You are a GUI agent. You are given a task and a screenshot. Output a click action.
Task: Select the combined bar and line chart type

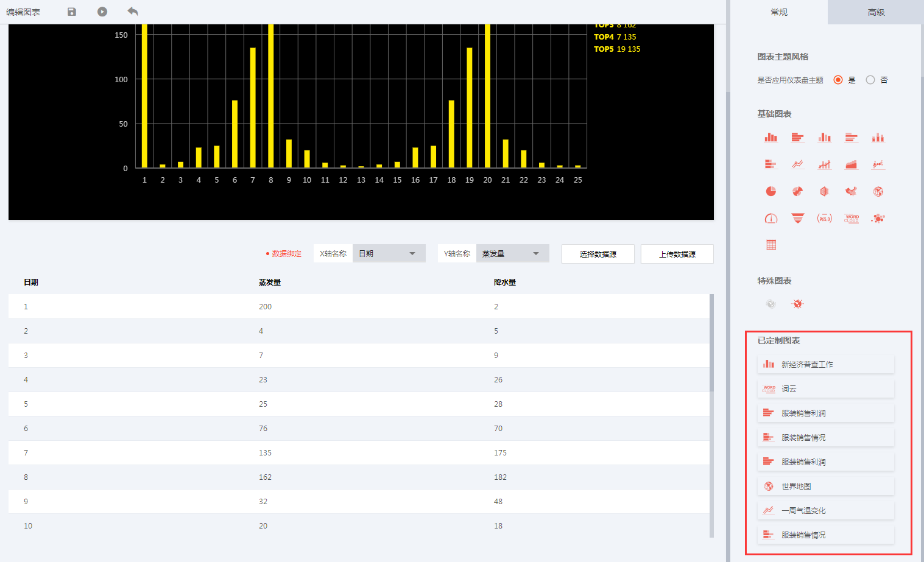(825, 164)
